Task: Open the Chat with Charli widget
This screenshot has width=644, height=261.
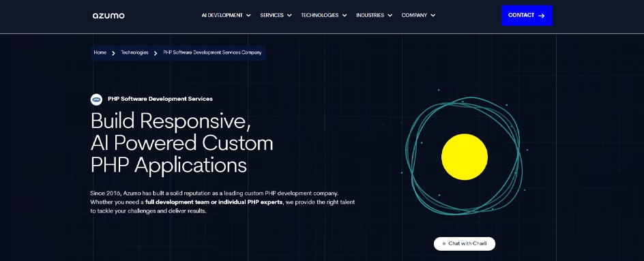Action: click(x=465, y=244)
